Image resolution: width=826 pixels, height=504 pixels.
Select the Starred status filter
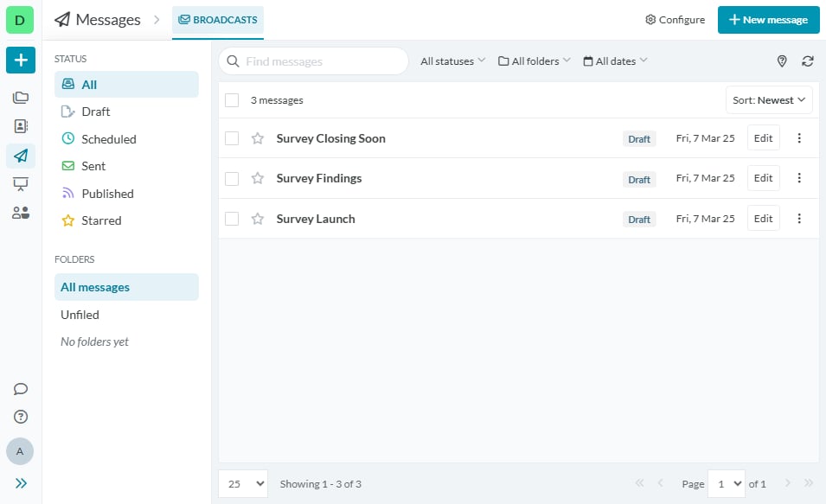pyautogui.click(x=126, y=220)
